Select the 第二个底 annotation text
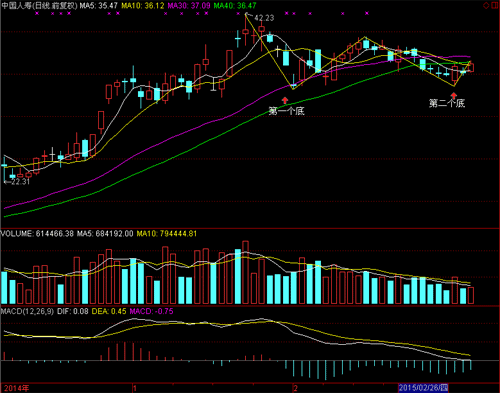Image resolution: width=500 pixels, height=393 pixels. (447, 103)
